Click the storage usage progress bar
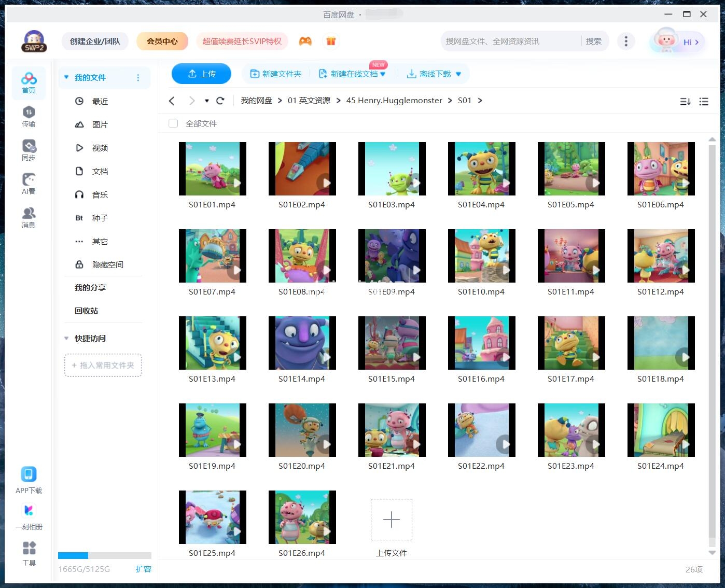The width and height of the screenshot is (725, 588). (104, 556)
